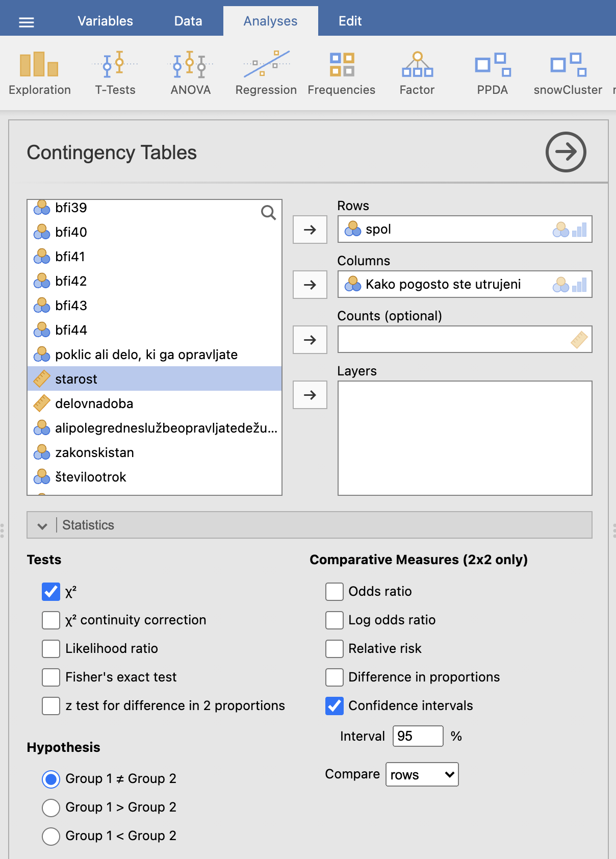Open the Regression analysis icon

(x=266, y=73)
